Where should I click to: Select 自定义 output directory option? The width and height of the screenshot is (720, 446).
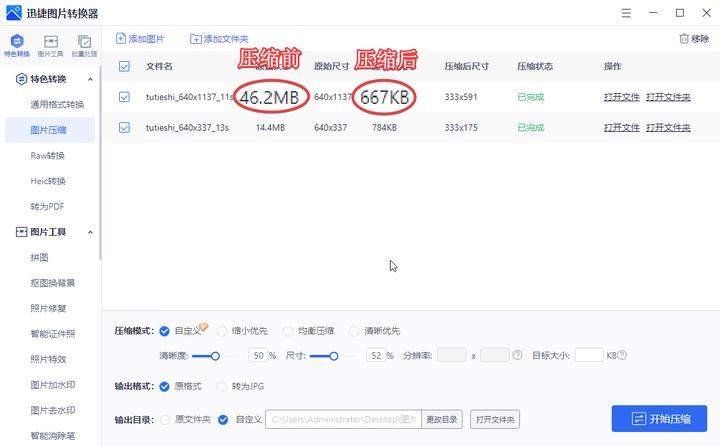[223, 420]
